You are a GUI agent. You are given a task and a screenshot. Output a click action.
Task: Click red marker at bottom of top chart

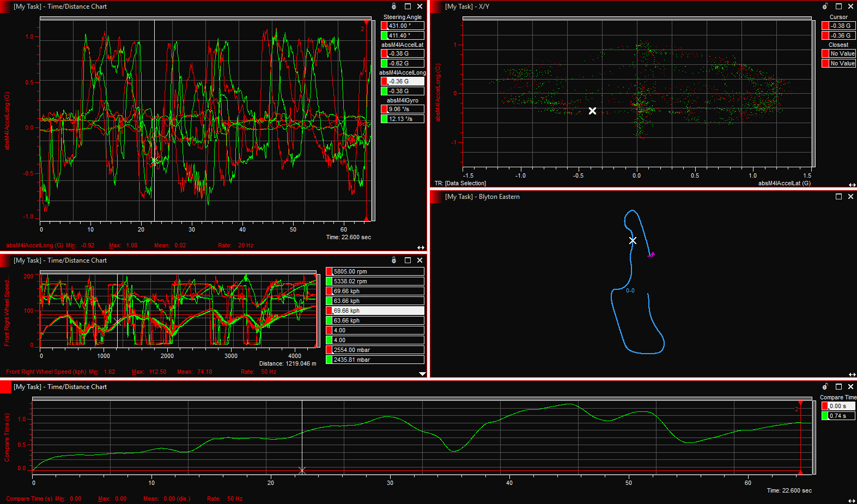coord(366,218)
